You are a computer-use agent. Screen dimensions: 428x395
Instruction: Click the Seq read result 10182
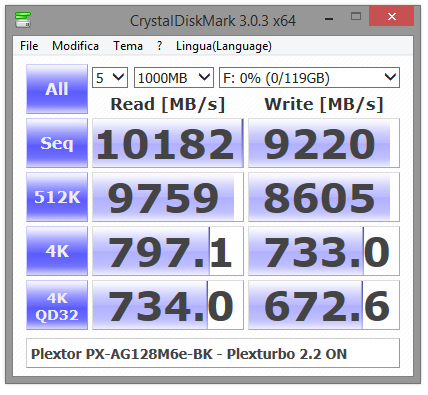[168, 143]
